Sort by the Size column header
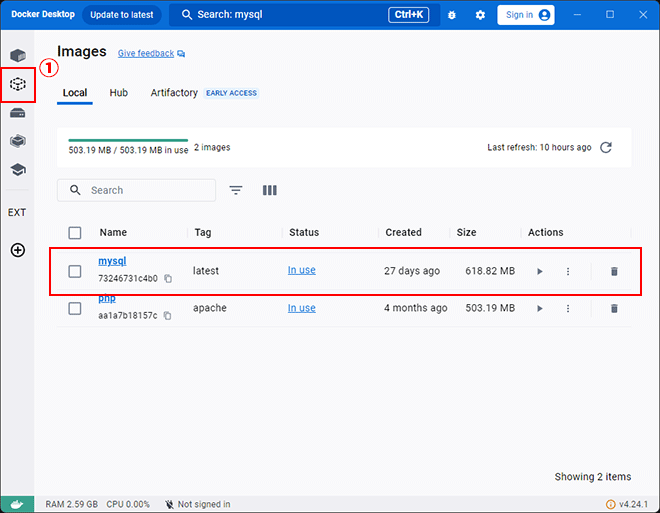660x513 pixels. tap(466, 232)
